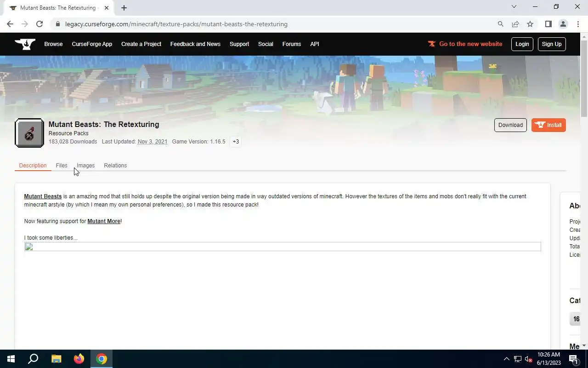This screenshot has height=368, width=588.
Task: Click the Nov 3, 2021 updated date
Action: [x=153, y=142]
